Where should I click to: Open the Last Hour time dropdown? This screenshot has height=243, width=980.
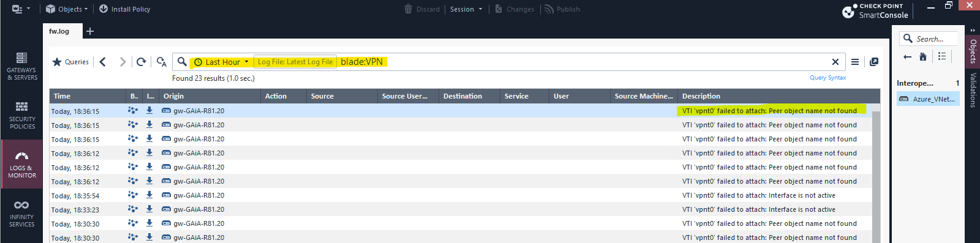[x=221, y=62]
